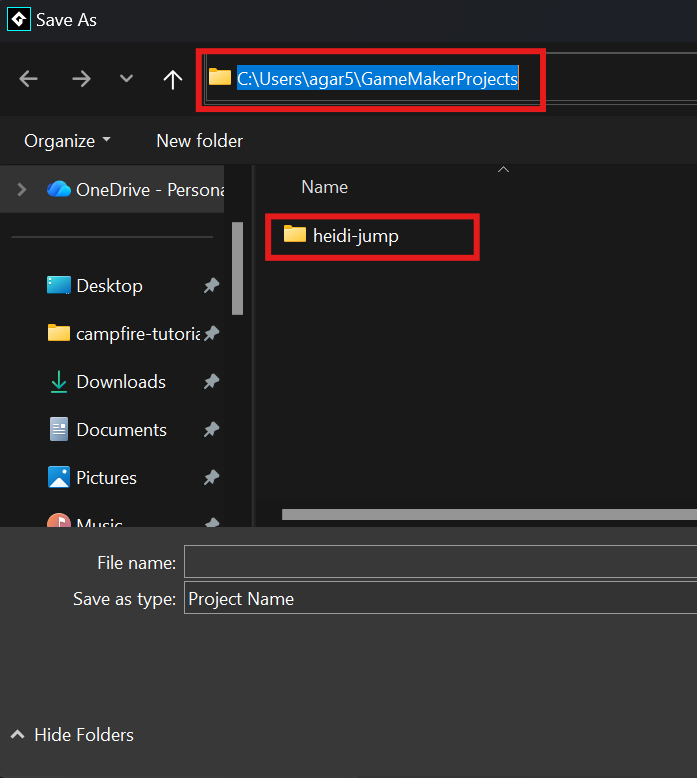
Task: Sort files by the Name column
Action: [325, 187]
